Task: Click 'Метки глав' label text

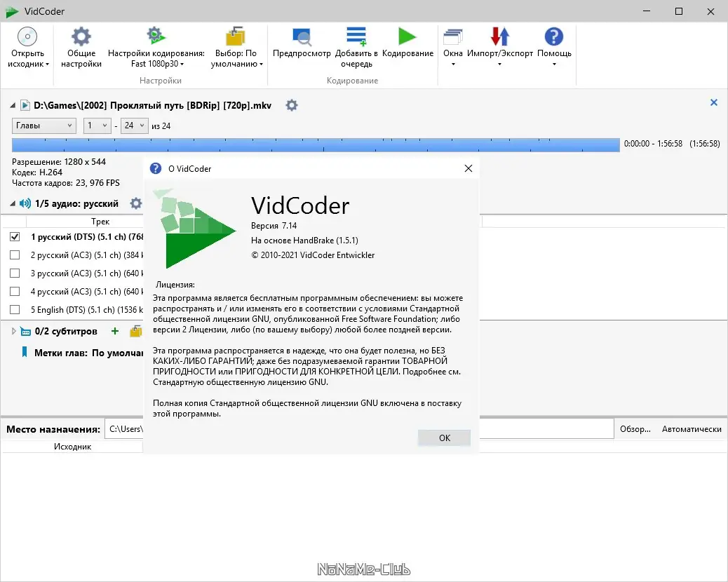Action: pos(61,353)
